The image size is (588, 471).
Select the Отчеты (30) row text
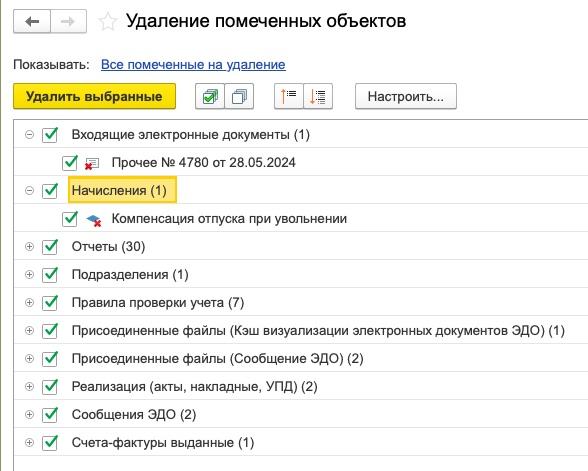pos(108,247)
